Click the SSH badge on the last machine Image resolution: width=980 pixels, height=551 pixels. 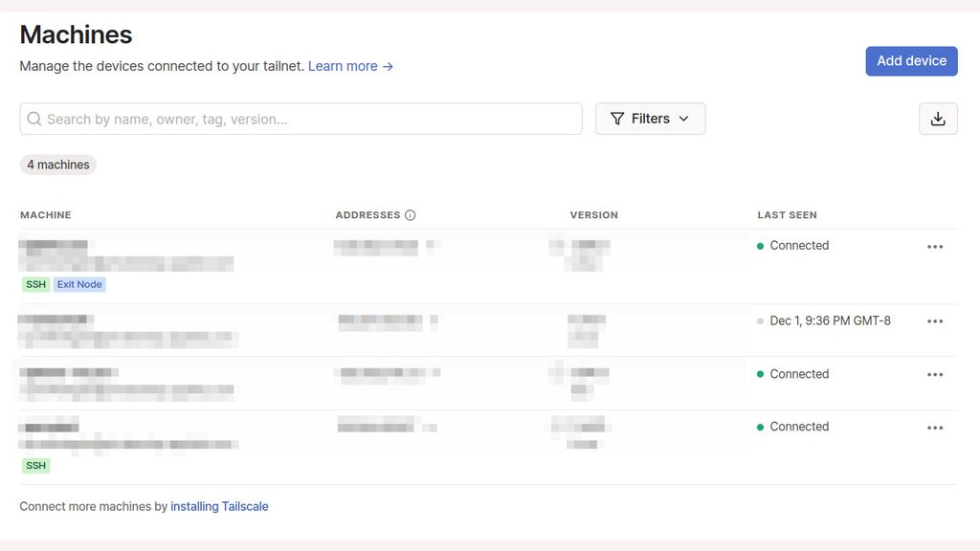(x=35, y=466)
